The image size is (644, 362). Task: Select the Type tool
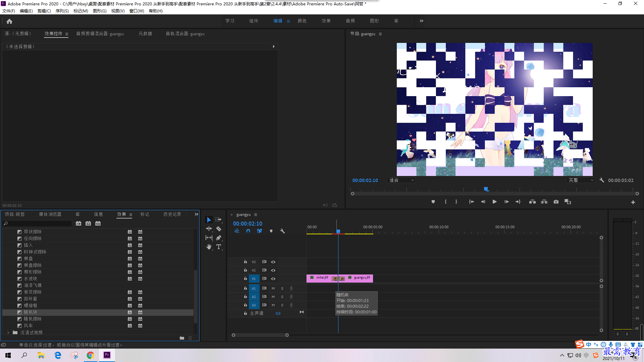(219, 247)
